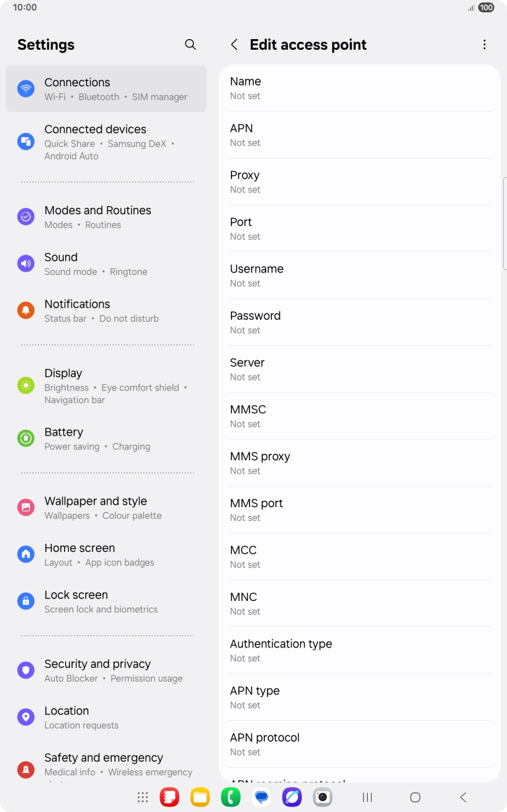Choose the Authentication type setting
The height and width of the screenshot is (812, 507).
click(360, 651)
